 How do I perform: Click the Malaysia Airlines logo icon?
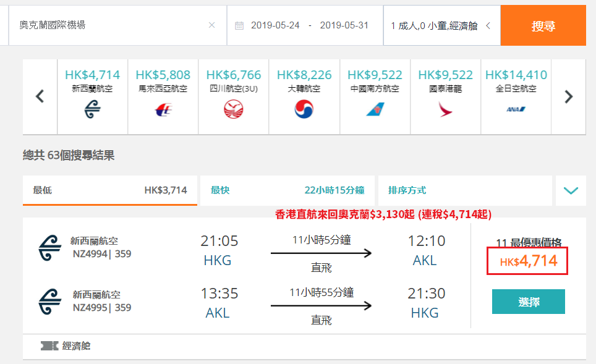pyautogui.click(x=163, y=110)
